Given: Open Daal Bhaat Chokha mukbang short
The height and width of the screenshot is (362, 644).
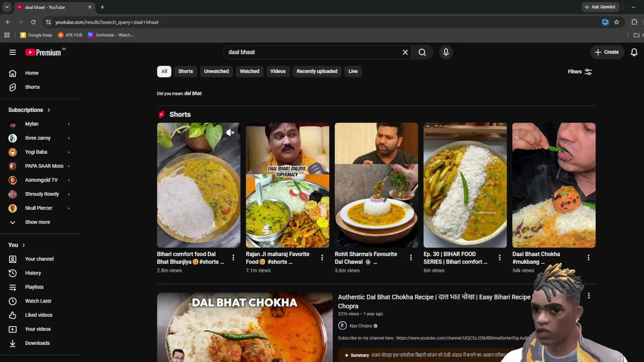Looking at the screenshot, I should [x=554, y=185].
